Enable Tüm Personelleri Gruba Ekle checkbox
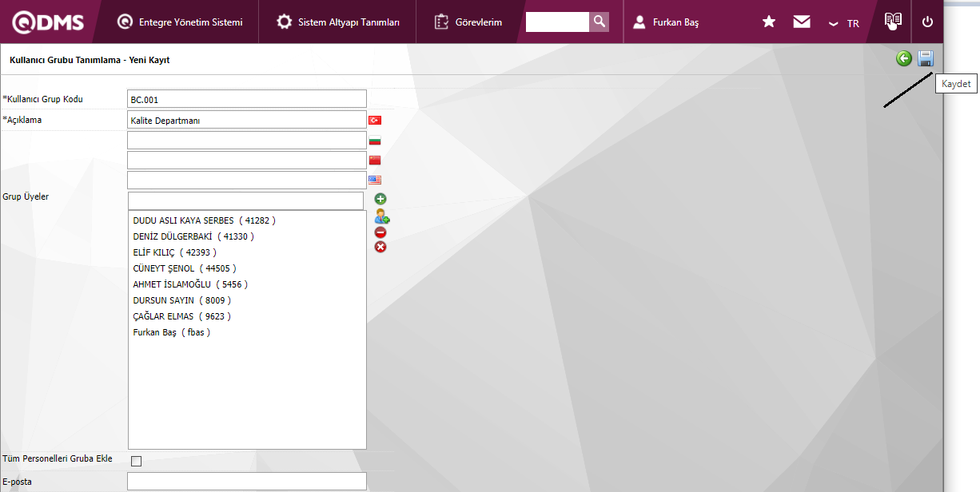 pyautogui.click(x=136, y=461)
